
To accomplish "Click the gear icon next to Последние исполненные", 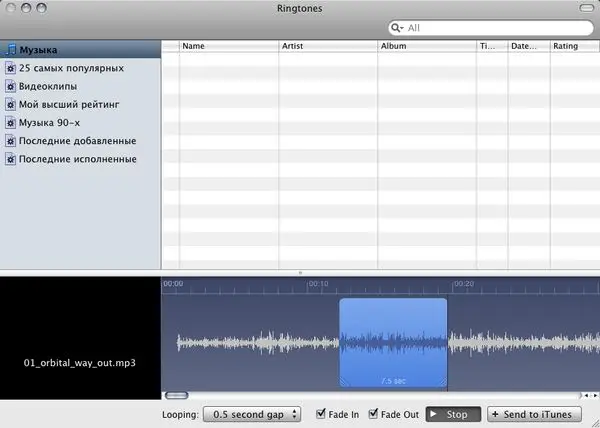I will click(x=10, y=159).
